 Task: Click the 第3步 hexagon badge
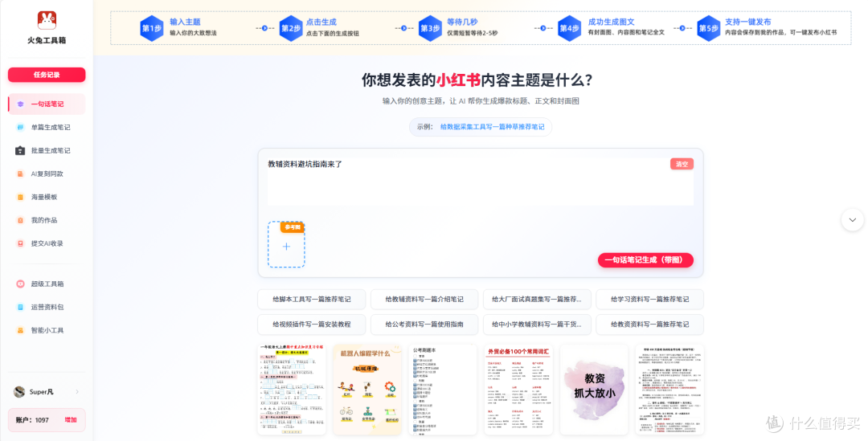tap(430, 28)
